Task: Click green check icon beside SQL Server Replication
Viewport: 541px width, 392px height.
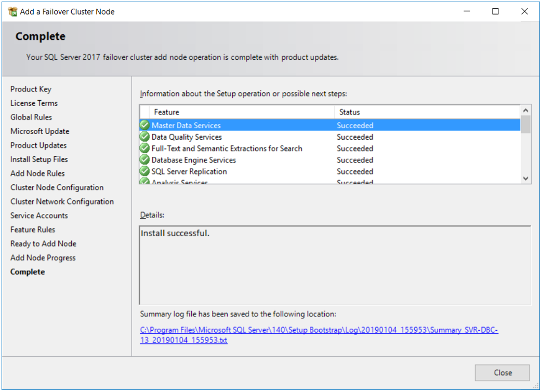Action: point(144,171)
